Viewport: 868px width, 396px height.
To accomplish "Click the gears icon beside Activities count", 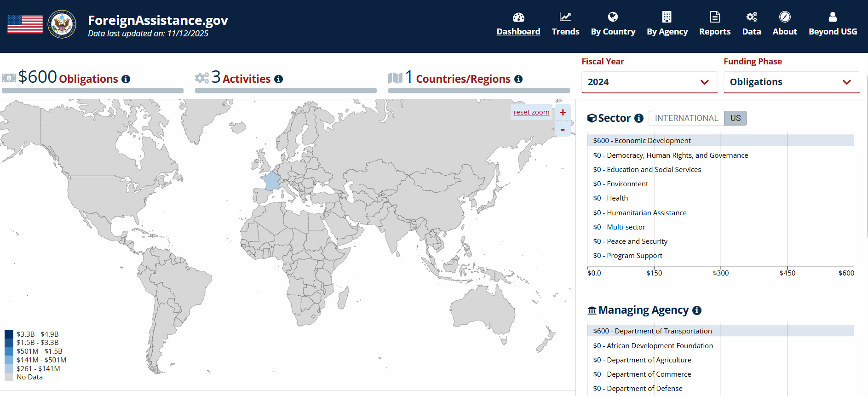I will tap(202, 78).
